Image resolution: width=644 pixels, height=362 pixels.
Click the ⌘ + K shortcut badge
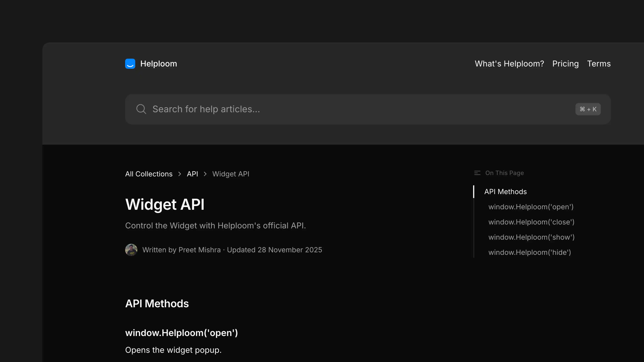pyautogui.click(x=588, y=109)
